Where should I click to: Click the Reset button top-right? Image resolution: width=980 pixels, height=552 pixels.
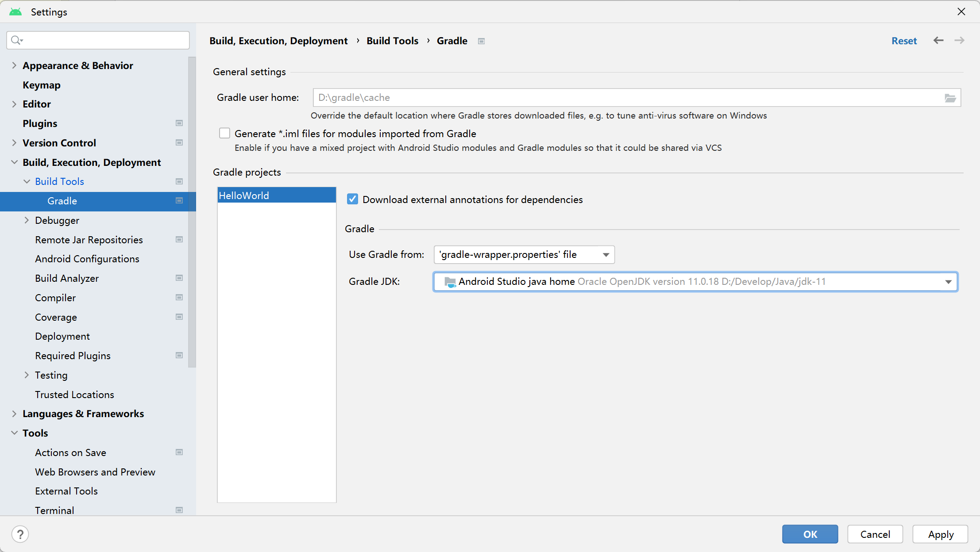click(x=904, y=40)
